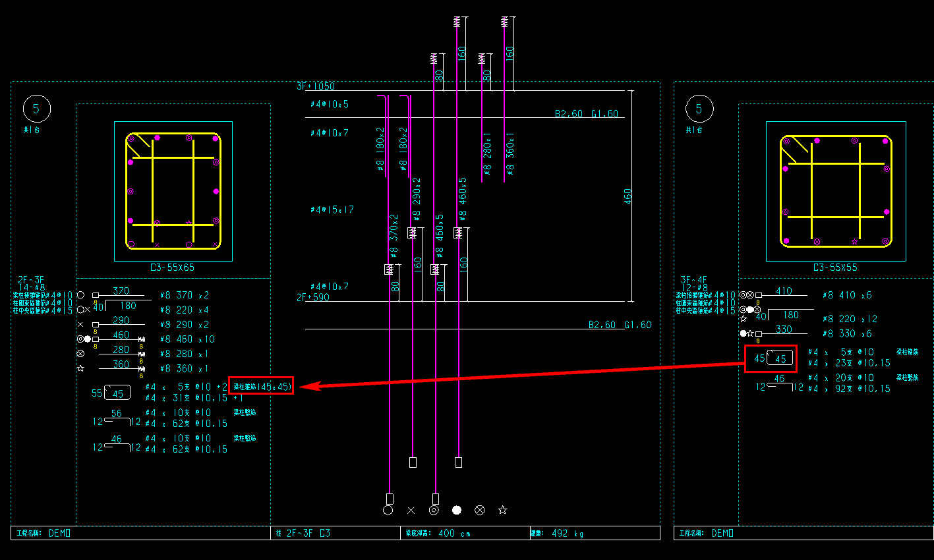This screenshot has width=934, height=560.
Task: Select the filled white circle in bottom legend
Action: click(x=457, y=510)
